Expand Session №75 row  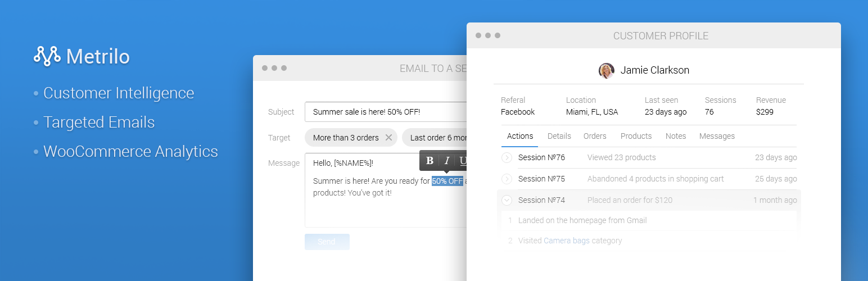click(507, 179)
